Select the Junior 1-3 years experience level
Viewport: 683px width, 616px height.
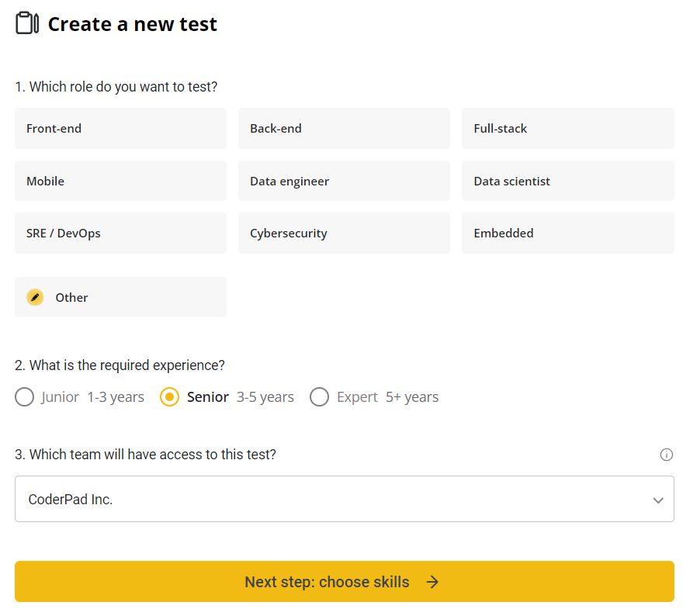click(x=24, y=396)
